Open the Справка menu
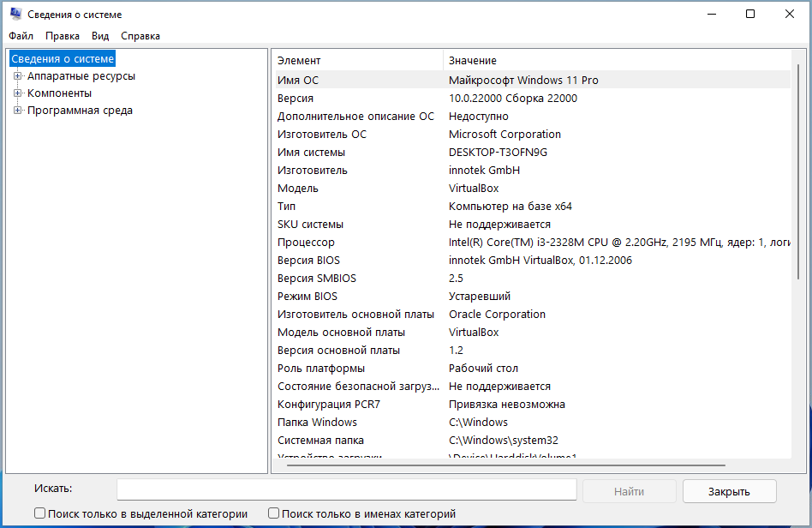Screen dimensions: 812x528 point(140,36)
